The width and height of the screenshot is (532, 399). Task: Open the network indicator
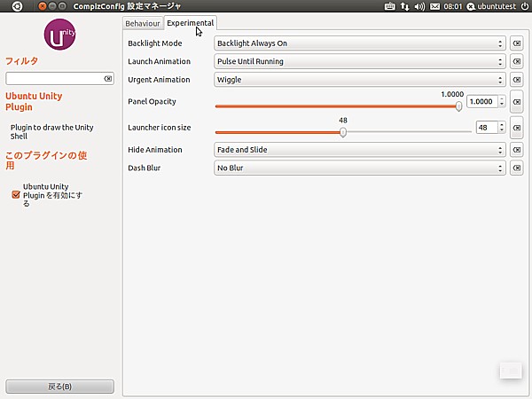pos(404,6)
